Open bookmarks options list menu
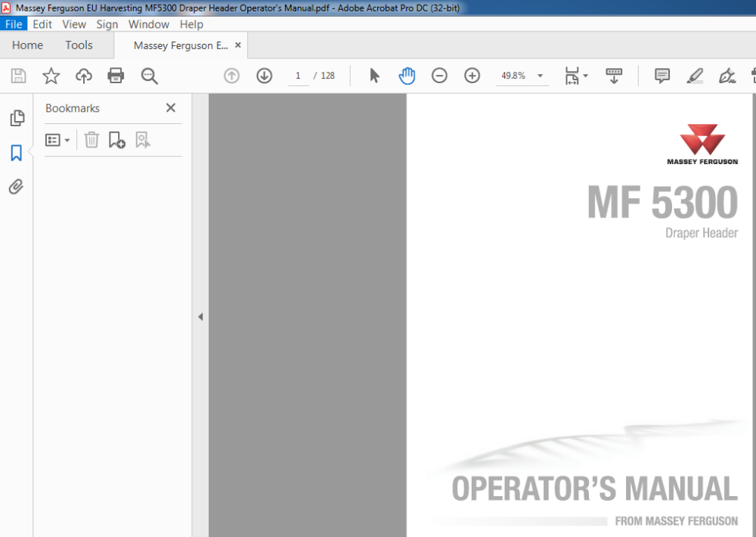The height and width of the screenshot is (537, 756). tap(57, 141)
